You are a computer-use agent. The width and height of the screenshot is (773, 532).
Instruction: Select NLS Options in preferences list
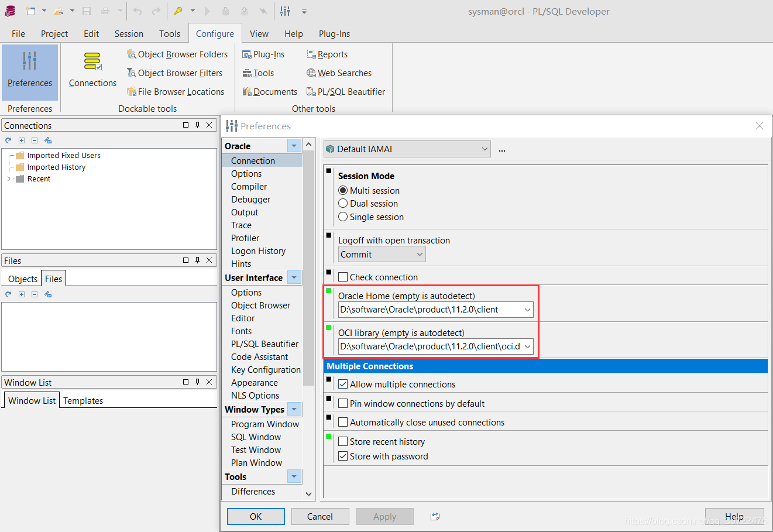255,396
